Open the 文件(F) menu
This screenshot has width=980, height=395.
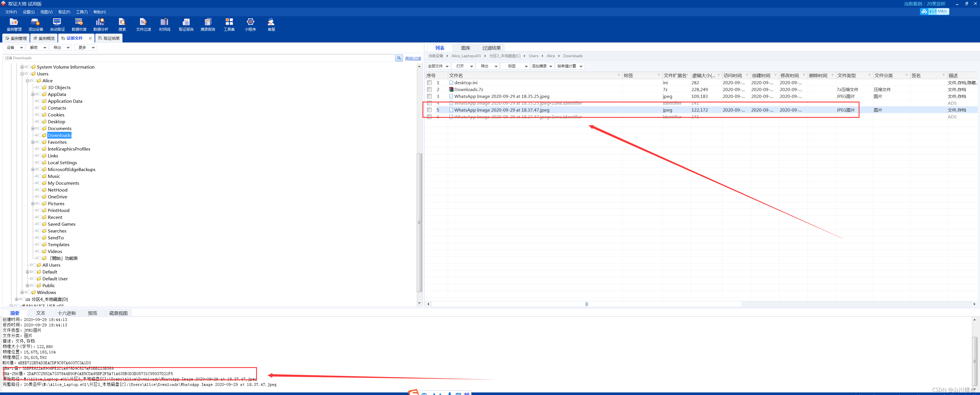[x=11, y=12]
